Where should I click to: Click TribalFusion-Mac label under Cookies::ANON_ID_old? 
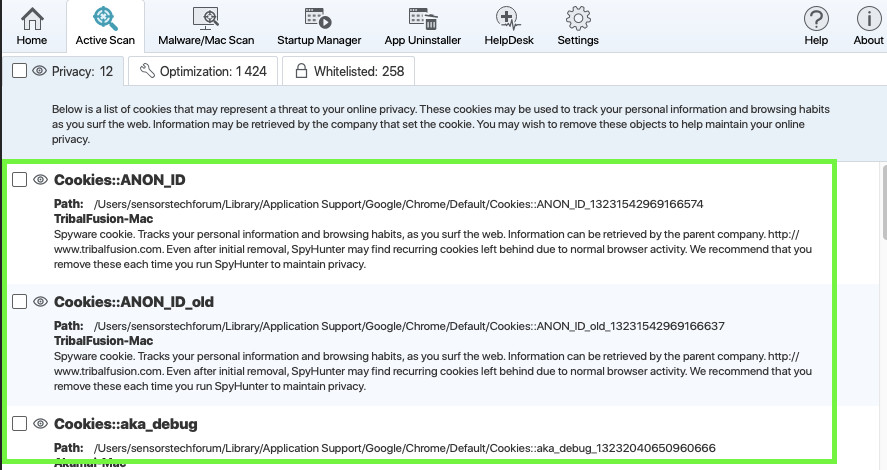coord(104,341)
